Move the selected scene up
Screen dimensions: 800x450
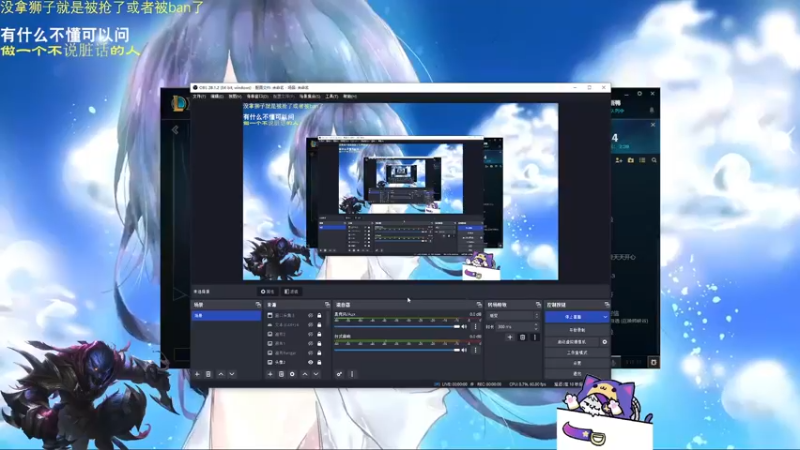(221, 374)
